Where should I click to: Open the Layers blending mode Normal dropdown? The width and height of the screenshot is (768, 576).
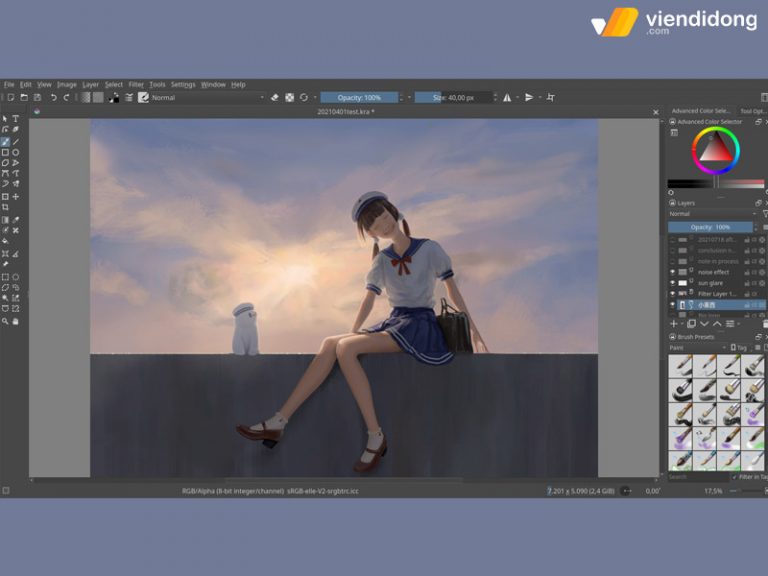713,214
